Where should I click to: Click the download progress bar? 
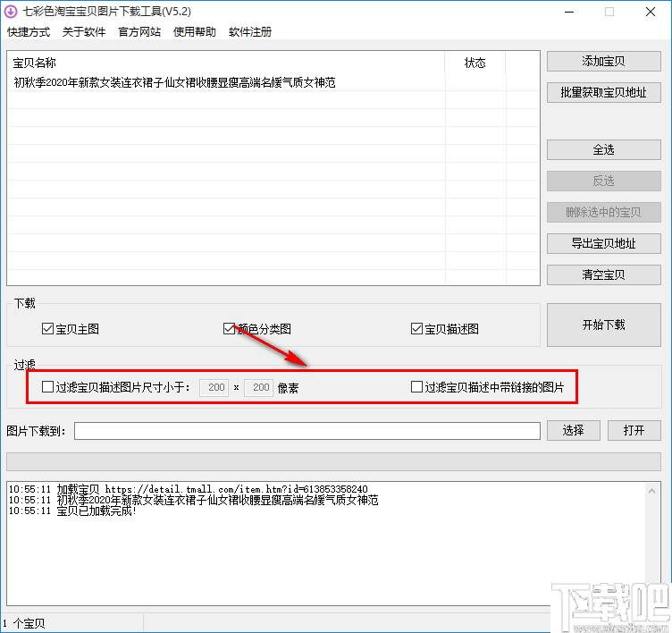pyautogui.click(x=333, y=462)
